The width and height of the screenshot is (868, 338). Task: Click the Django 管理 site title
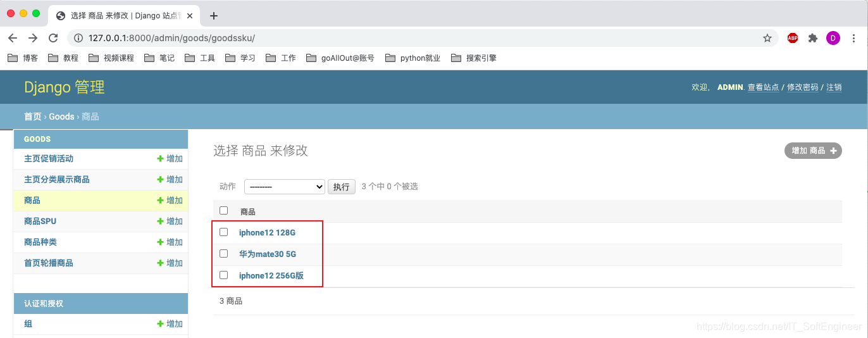pos(65,87)
